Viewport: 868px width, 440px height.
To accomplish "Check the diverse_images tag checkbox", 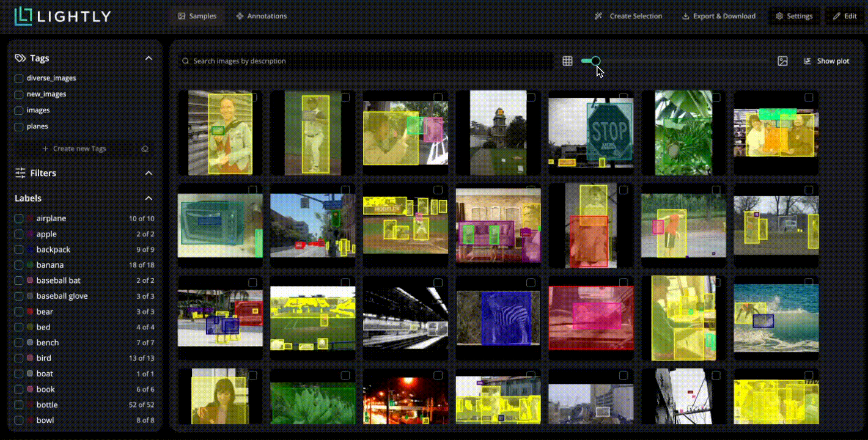I will [x=18, y=78].
